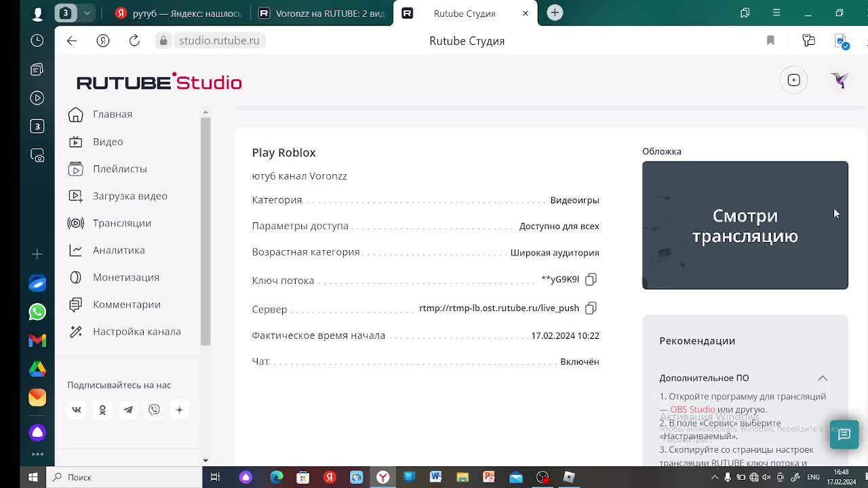
Task: Launch Microsoft Edge from the taskbar
Action: coord(276,477)
